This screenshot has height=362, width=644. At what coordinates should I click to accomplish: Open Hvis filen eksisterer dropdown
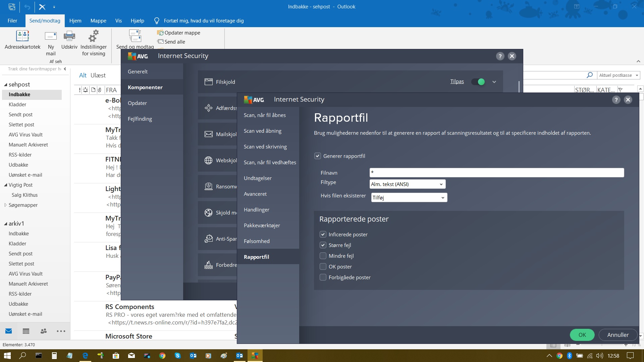click(409, 197)
